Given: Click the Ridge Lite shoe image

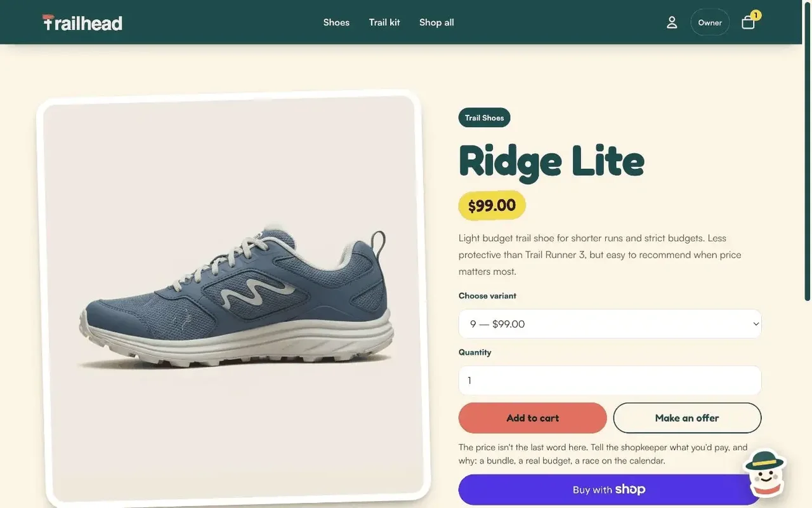Looking at the screenshot, I should pyautogui.click(x=233, y=298).
